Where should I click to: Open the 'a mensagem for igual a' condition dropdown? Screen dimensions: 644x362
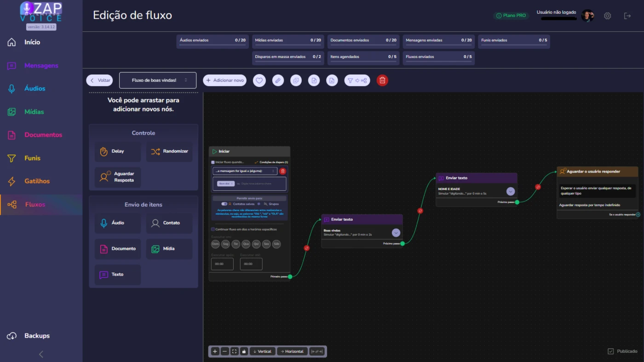pyautogui.click(x=245, y=171)
